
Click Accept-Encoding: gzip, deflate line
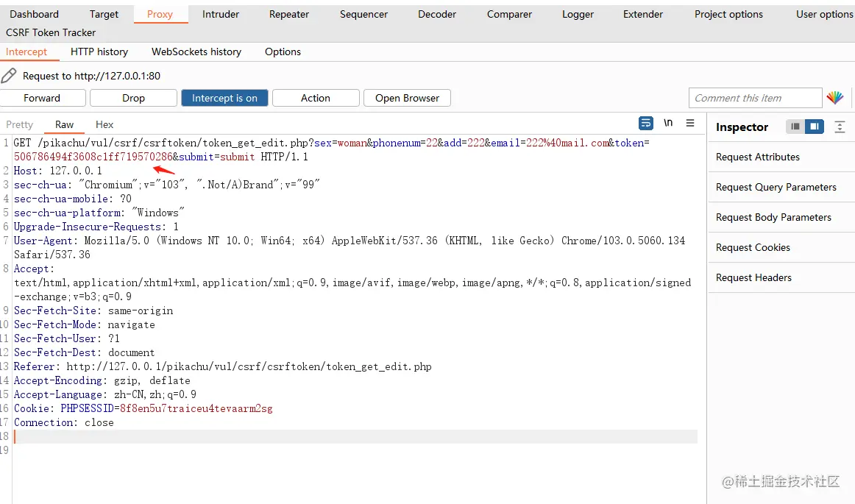(x=102, y=380)
